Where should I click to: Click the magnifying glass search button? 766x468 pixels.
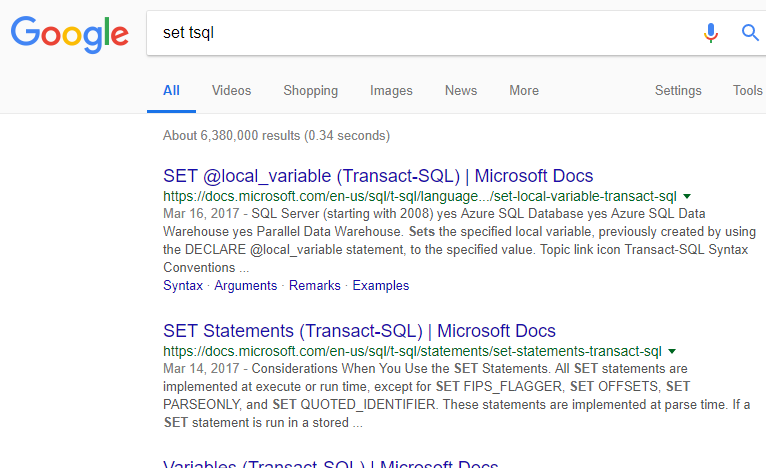(750, 33)
